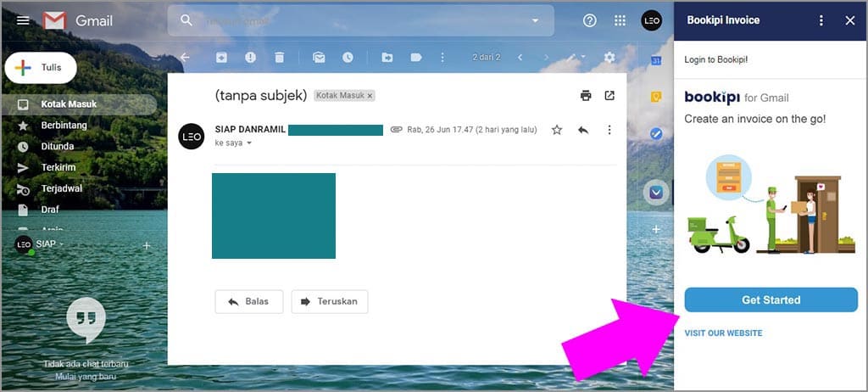Image resolution: width=868 pixels, height=392 pixels.
Task: Open the settings gear
Action: (x=609, y=57)
